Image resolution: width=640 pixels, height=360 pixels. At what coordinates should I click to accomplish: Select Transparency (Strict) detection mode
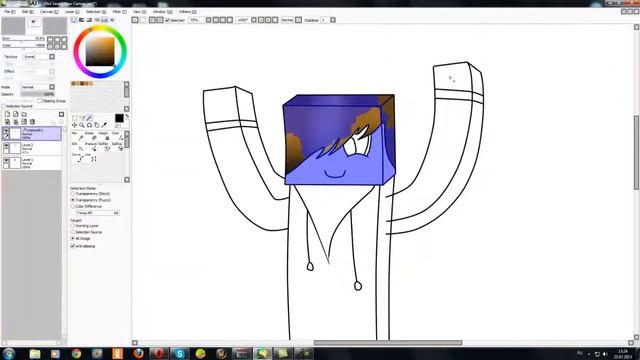[x=73, y=193]
